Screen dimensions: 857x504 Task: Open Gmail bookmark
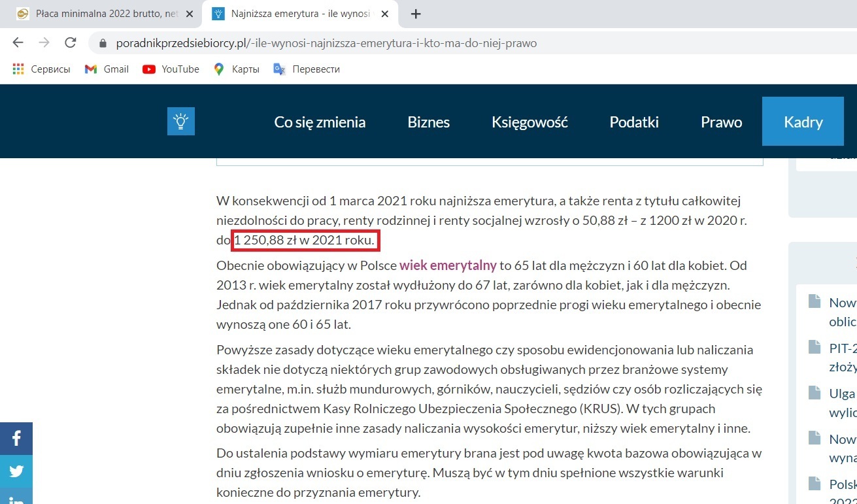[x=107, y=69]
